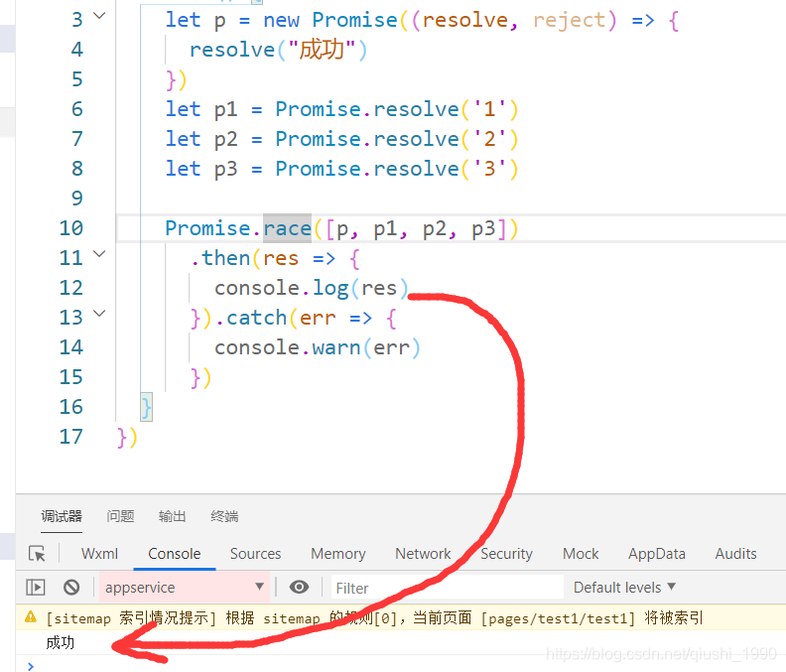Image resolution: width=786 pixels, height=672 pixels.
Task: Open the AppData tab
Action: pyautogui.click(x=657, y=554)
